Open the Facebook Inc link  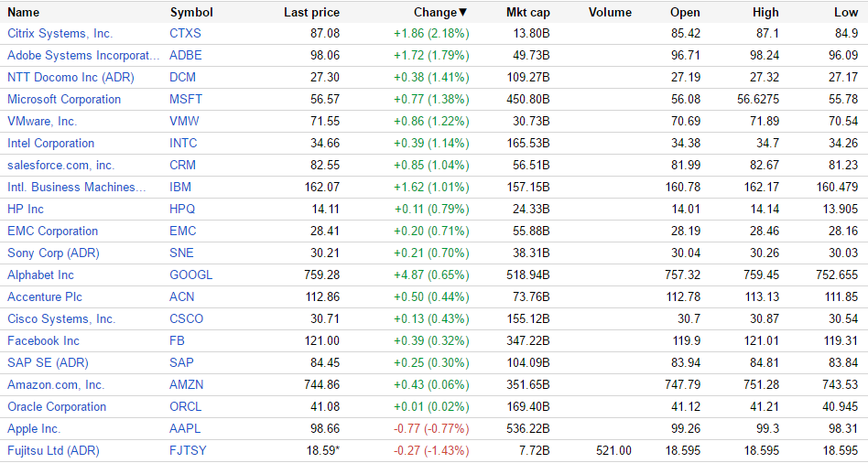[43, 340]
